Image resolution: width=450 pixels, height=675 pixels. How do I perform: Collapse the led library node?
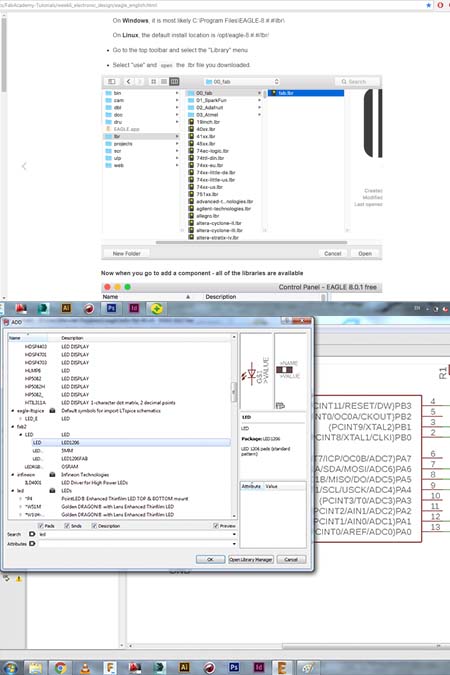click(x=12, y=490)
